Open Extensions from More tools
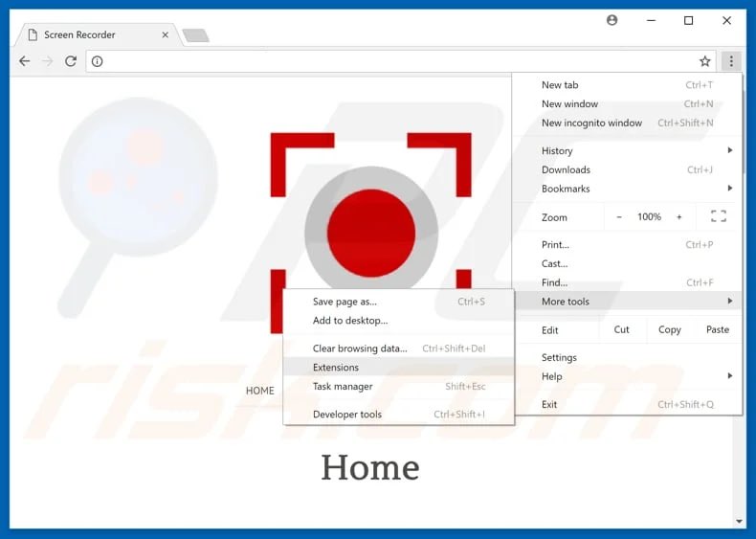756x539 pixels. (399, 368)
